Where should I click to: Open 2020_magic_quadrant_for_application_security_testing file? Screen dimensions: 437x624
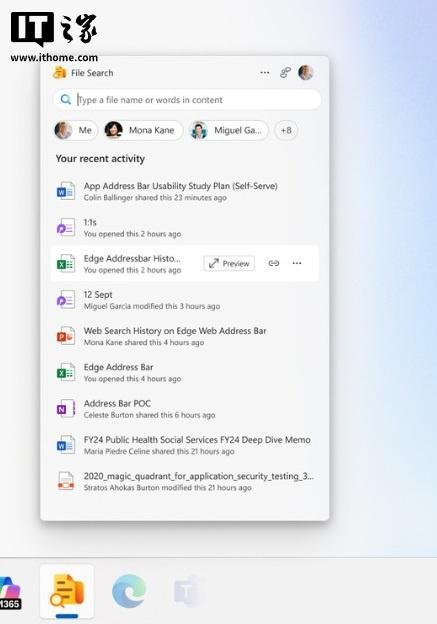(x=199, y=476)
